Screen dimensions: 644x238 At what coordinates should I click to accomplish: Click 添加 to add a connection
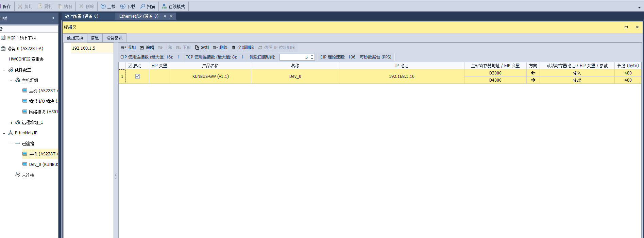coord(128,48)
